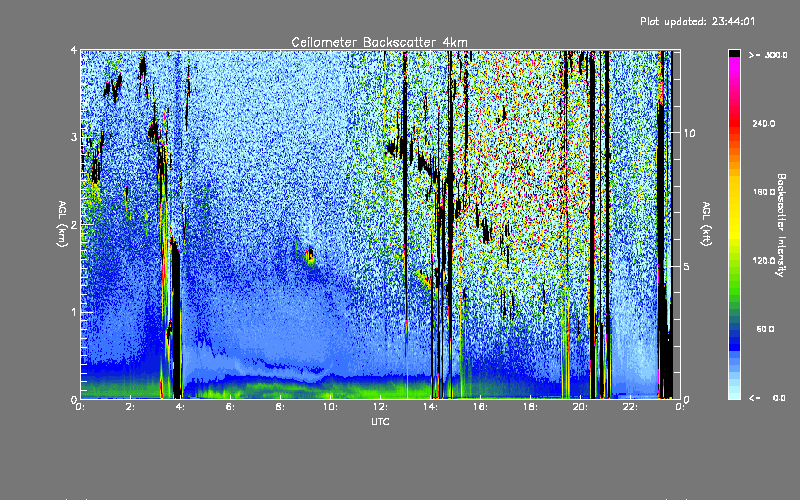The height and width of the screenshot is (500, 800).
Task: Click the '14:' hour tick label
Action: pos(430,407)
